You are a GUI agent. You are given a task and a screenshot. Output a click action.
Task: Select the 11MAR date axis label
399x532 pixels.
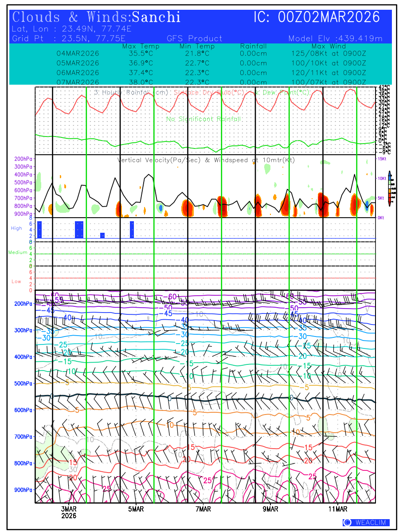click(x=338, y=509)
